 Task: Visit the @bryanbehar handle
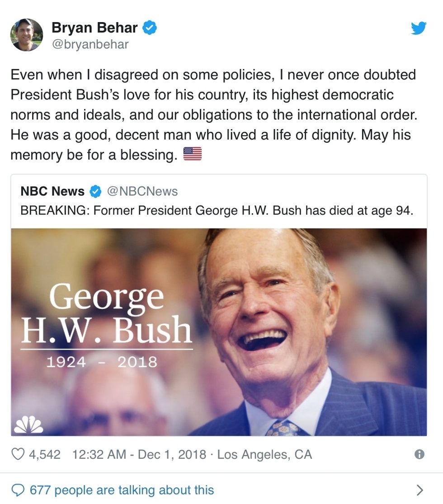(x=90, y=44)
